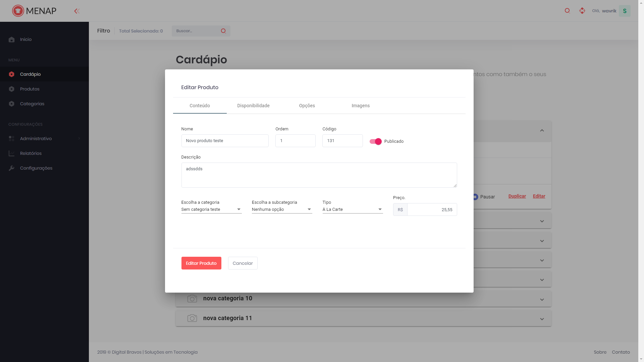Open the Contato footer link
The image size is (644, 362).
click(x=621, y=352)
